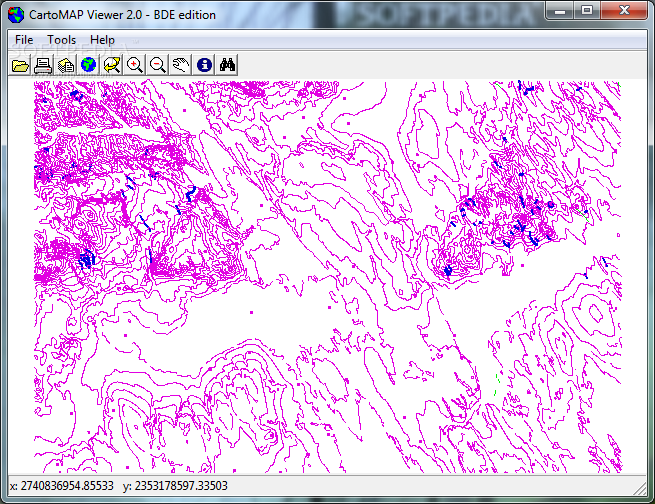The width and height of the screenshot is (655, 504).
Task: Select the zoom out magnifier tool
Action: [x=157, y=65]
